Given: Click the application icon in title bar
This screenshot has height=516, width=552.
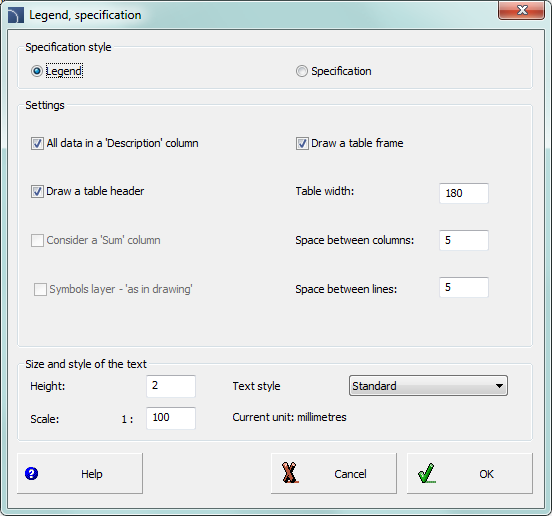Looking at the screenshot, I should click(x=16, y=15).
